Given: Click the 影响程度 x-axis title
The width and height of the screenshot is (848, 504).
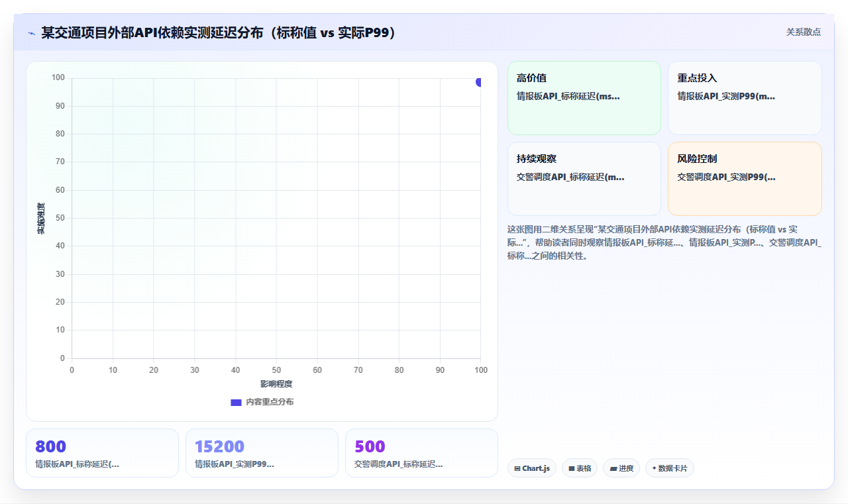Looking at the screenshot, I should tap(276, 384).
